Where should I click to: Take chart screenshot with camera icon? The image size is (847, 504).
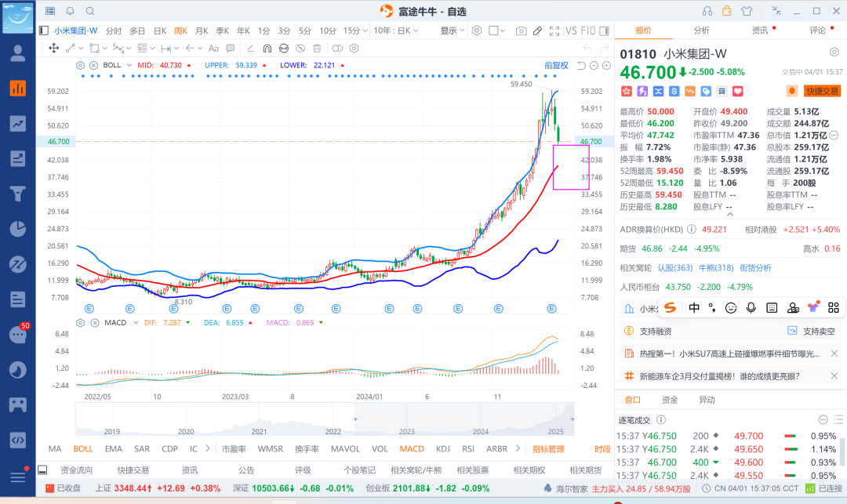tap(521, 31)
